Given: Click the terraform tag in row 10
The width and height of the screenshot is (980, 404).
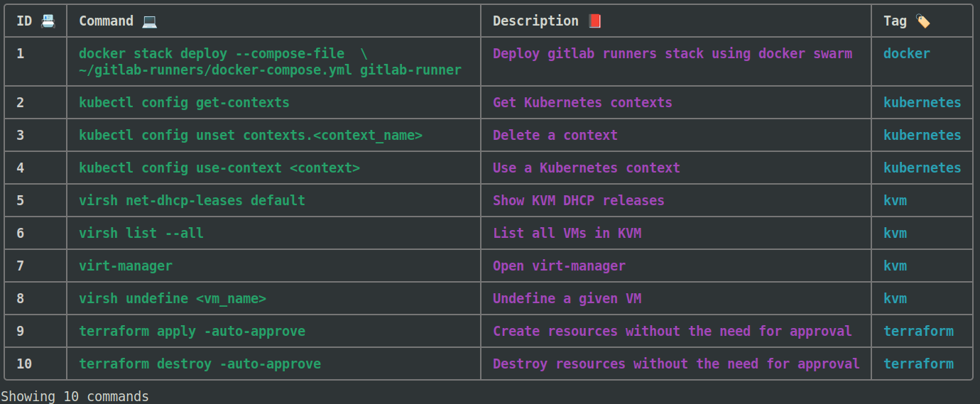Looking at the screenshot, I should tap(918, 364).
